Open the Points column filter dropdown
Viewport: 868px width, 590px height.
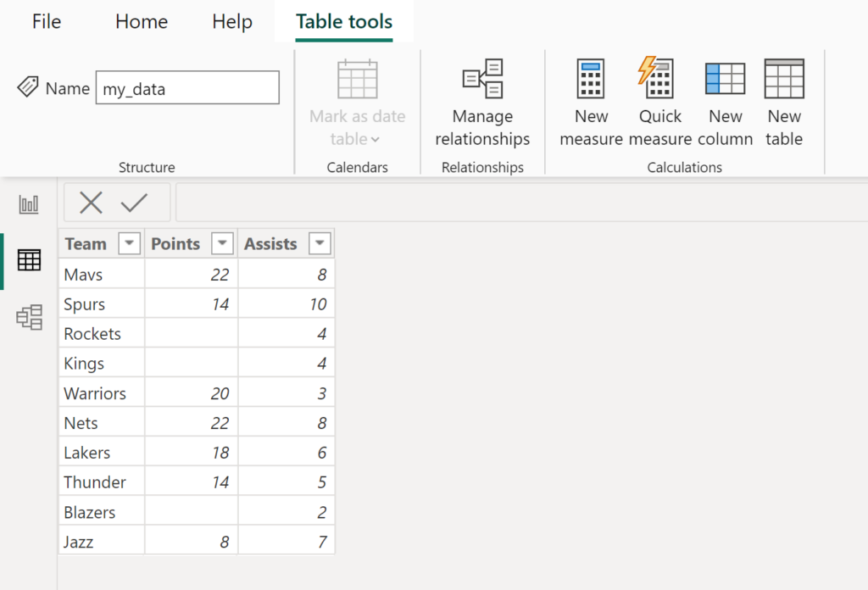(x=222, y=243)
